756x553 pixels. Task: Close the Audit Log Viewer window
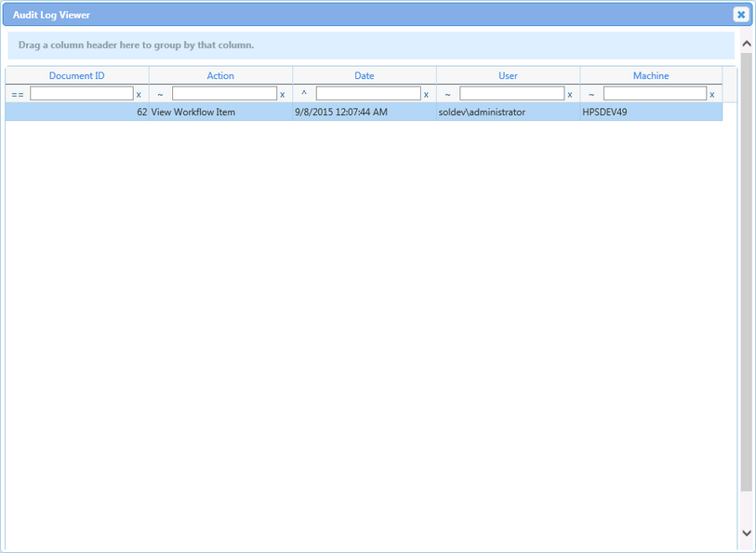[741, 15]
